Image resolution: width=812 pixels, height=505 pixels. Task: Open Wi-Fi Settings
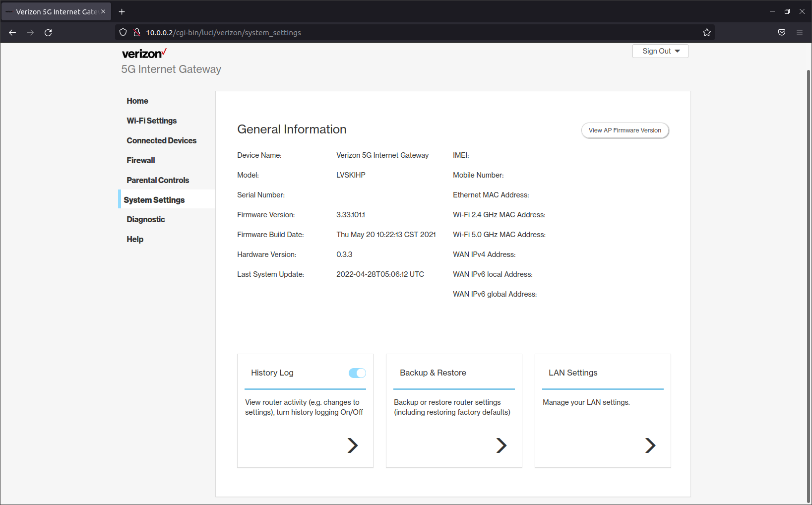(x=152, y=121)
